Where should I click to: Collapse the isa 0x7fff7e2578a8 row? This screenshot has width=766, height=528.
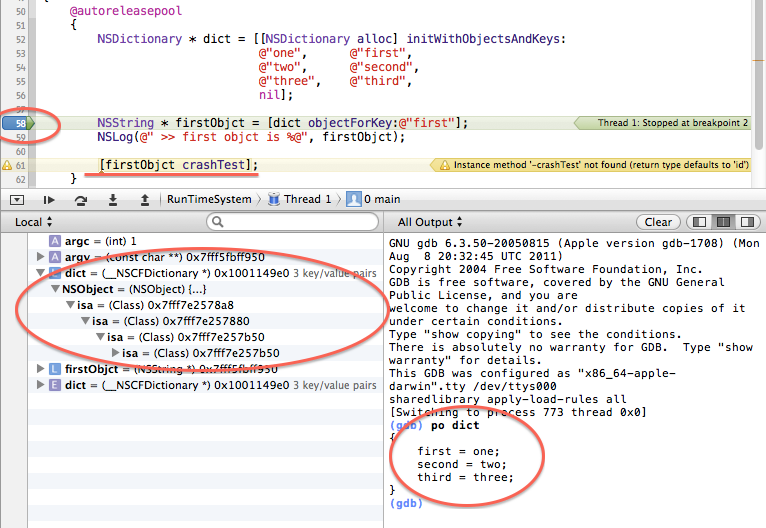(x=70, y=305)
